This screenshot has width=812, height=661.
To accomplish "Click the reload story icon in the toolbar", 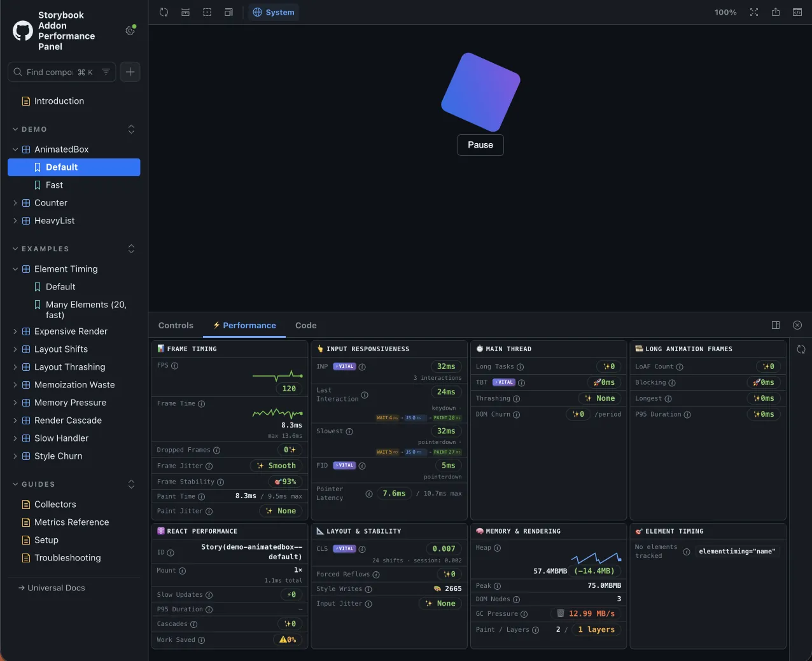I will [164, 12].
